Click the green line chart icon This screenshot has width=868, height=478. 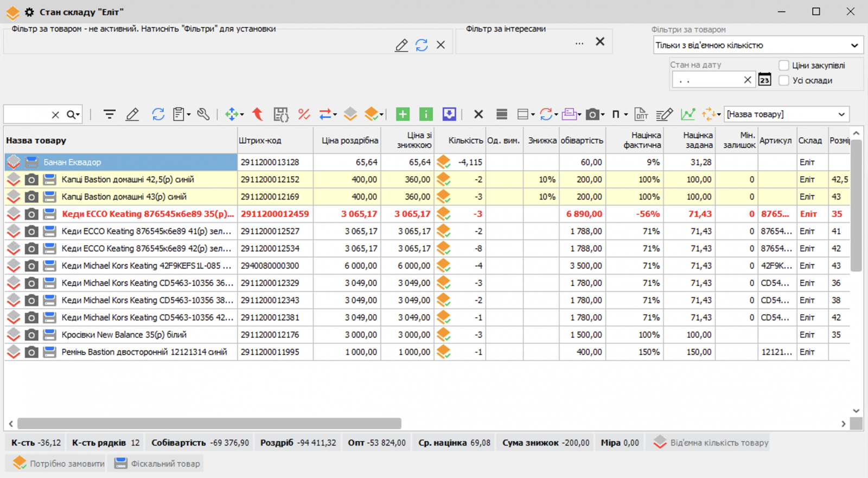click(x=688, y=114)
